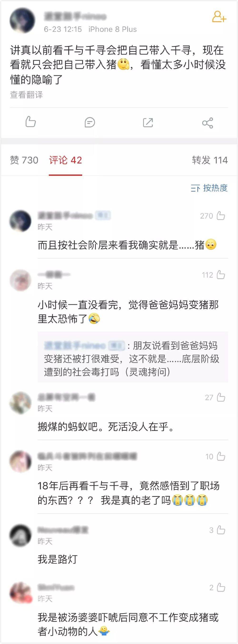The image size is (238, 644).
Task: Switch to the 转发 114 tab
Action: coord(210,160)
